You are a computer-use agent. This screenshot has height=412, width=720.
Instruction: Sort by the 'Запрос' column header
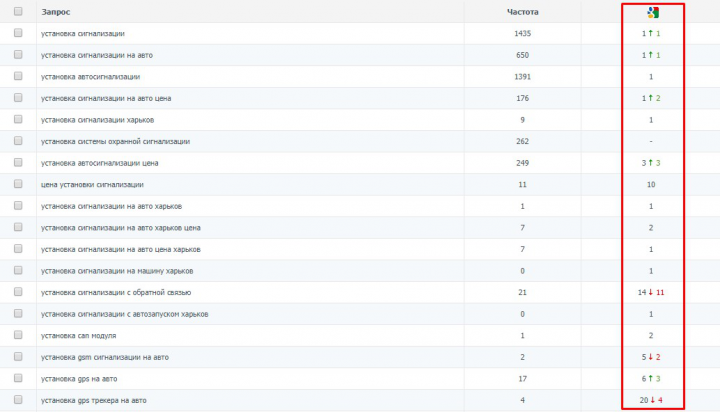click(x=56, y=12)
